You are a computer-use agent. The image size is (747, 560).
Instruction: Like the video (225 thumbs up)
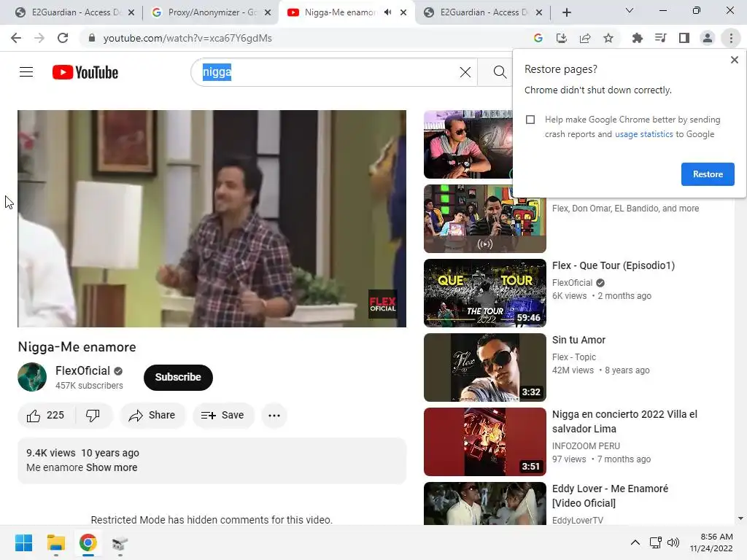click(x=46, y=415)
